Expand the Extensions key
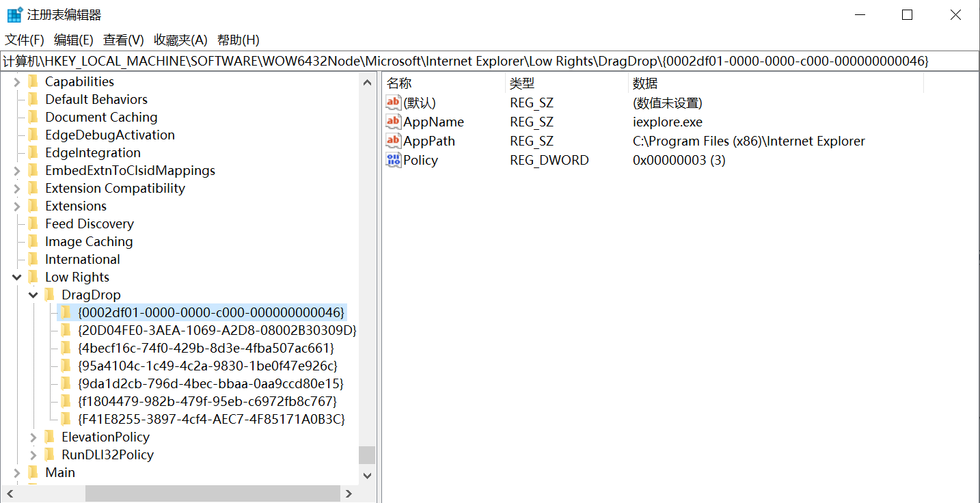The width and height of the screenshot is (980, 503). point(17,206)
